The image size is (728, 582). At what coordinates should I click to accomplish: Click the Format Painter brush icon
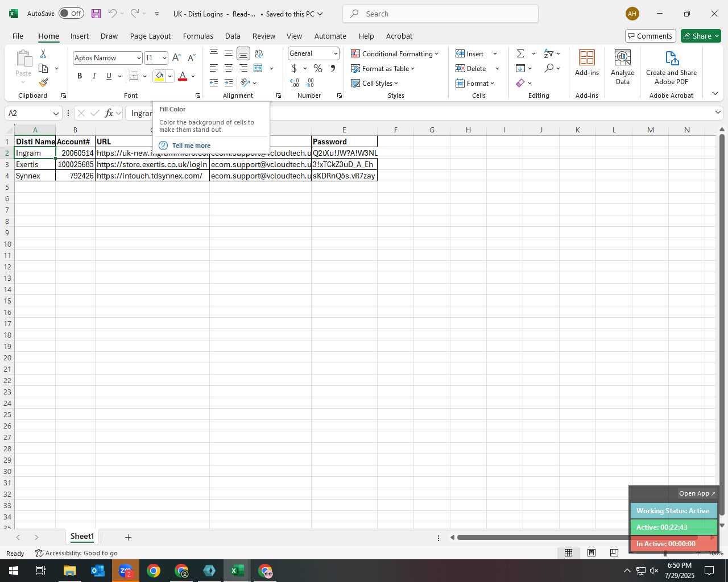(x=43, y=82)
